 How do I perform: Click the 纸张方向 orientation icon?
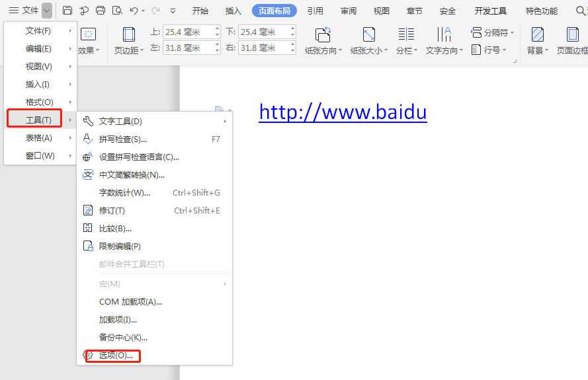(323, 34)
